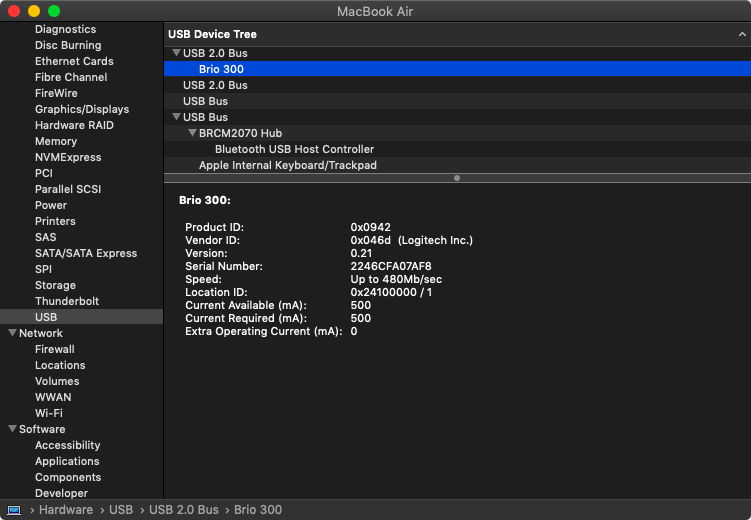Collapse the BRCM2070 Hub disclosure triangle

(192, 133)
